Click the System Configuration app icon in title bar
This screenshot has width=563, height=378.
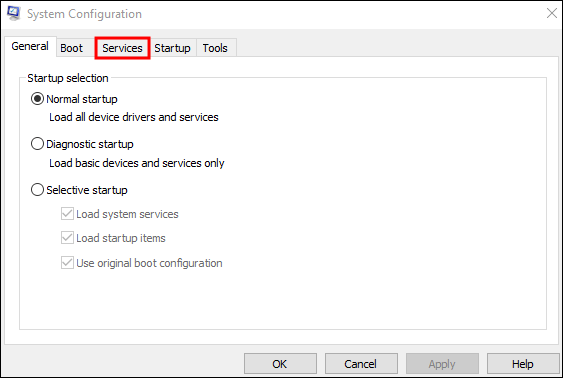14,14
